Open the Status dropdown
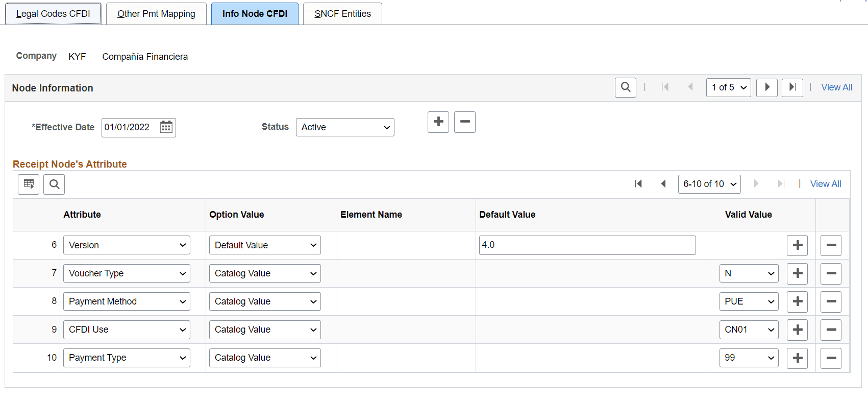 click(345, 127)
